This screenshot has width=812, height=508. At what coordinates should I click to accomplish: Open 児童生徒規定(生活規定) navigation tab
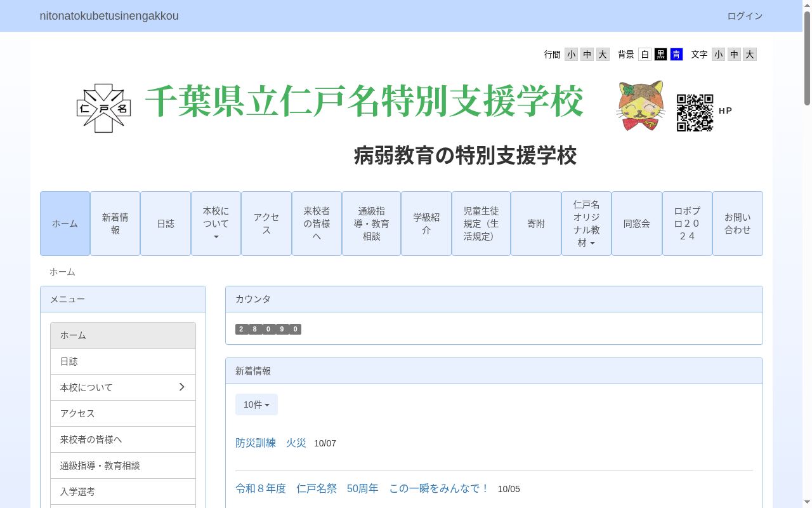pos(481,224)
